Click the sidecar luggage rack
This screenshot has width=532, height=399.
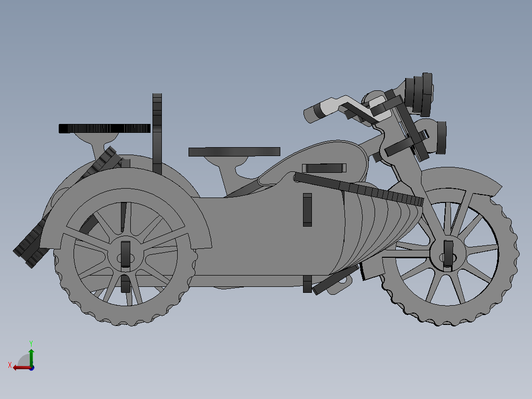(x=105, y=128)
